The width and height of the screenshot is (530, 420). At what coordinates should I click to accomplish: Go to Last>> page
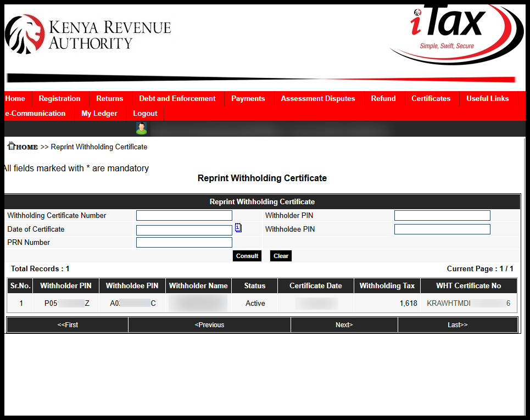(458, 324)
